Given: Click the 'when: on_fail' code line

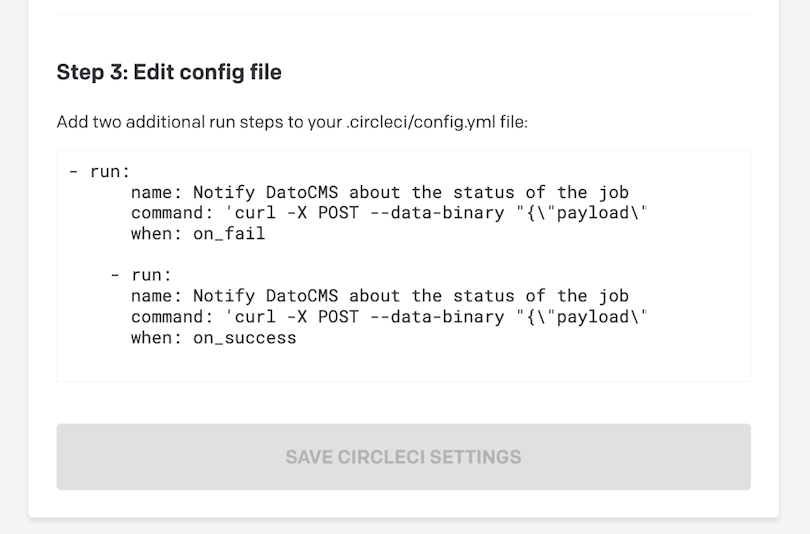Looking at the screenshot, I should click(x=198, y=233).
